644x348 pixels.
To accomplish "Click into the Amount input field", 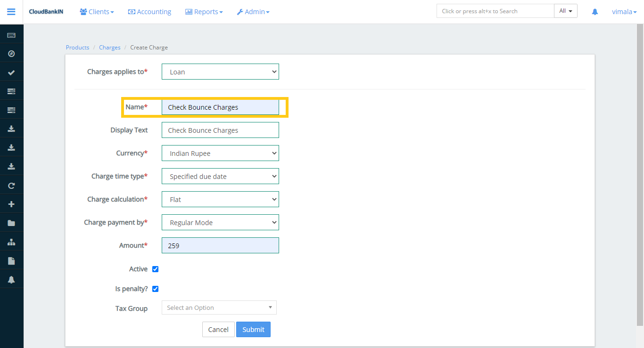I will (220, 246).
